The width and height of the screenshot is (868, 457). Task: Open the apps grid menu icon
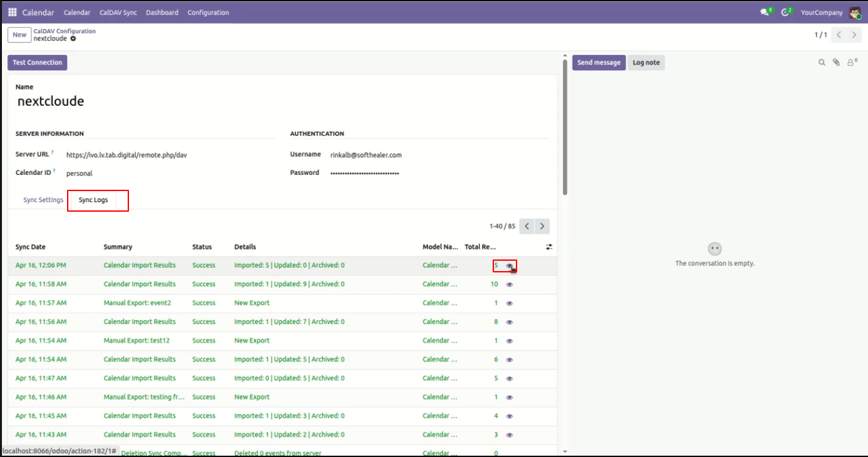click(12, 12)
